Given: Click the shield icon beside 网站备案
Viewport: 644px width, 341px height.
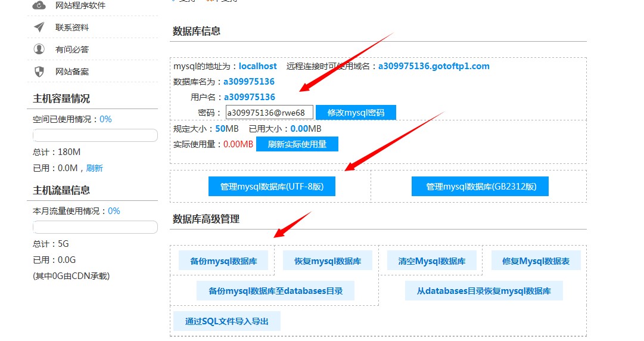Looking at the screenshot, I should coord(39,72).
